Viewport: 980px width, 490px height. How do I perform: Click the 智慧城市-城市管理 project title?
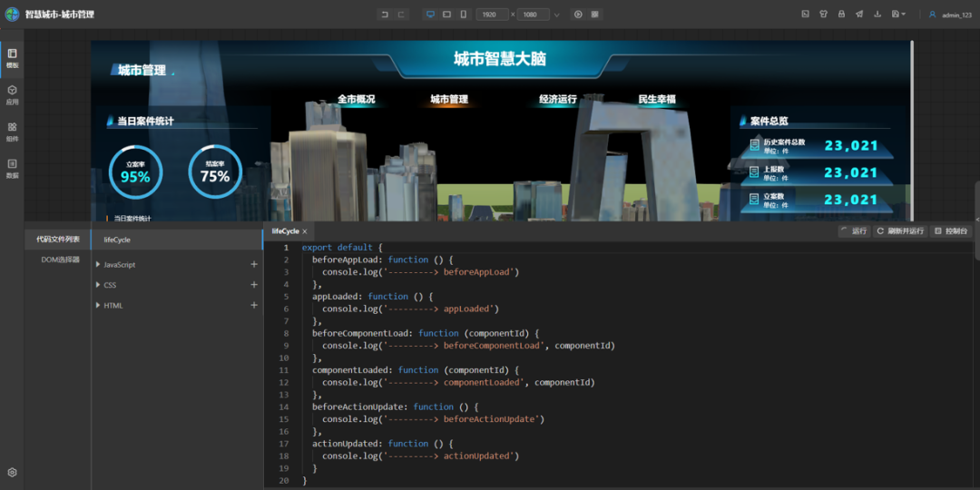[x=60, y=14]
